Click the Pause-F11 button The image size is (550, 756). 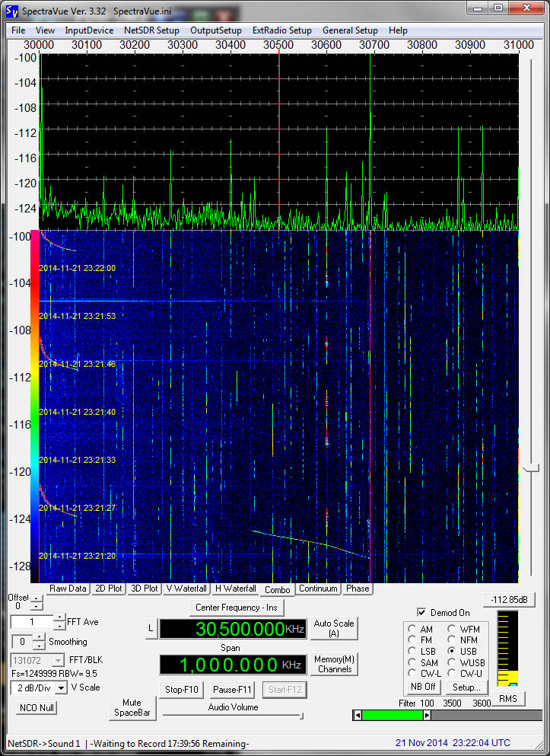(x=232, y=690)
